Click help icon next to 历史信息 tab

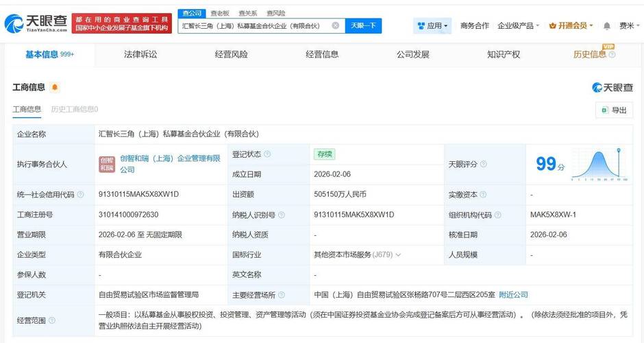[x=612, y=55]
